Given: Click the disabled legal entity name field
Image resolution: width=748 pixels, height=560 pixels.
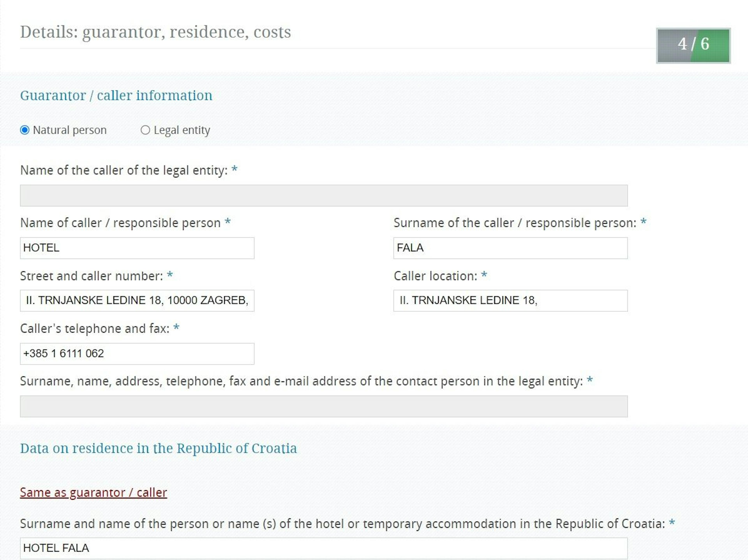Looking at the screenshot, I should click(x=324, y=195).
